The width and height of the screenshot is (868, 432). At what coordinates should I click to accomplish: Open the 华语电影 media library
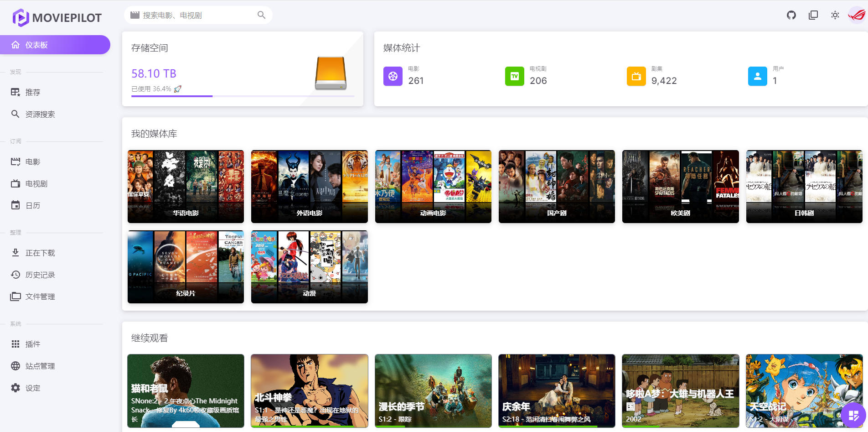186,187
